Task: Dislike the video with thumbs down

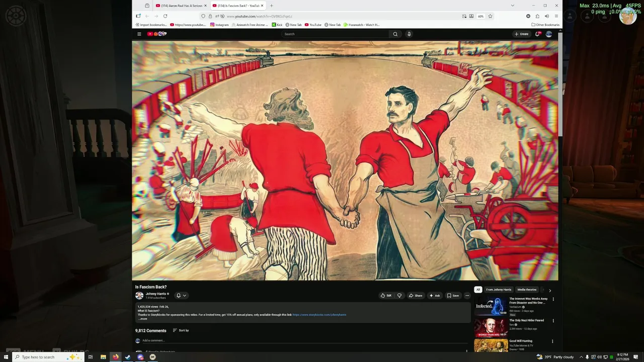Action: [399, 296]
